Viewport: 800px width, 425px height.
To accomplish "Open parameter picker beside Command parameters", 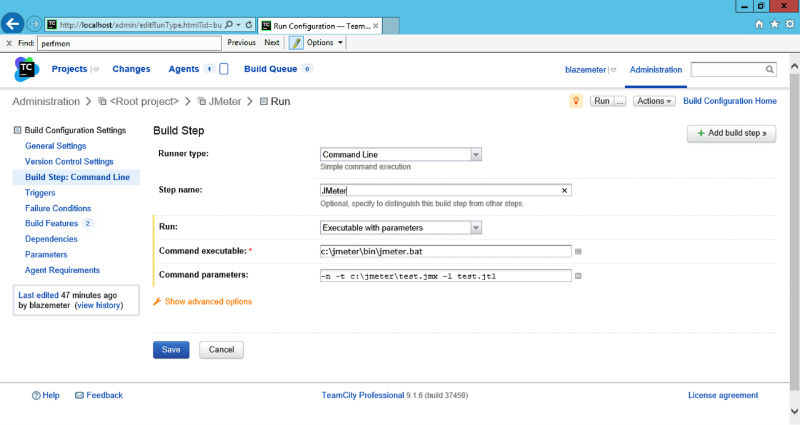I will coord(578,276).
